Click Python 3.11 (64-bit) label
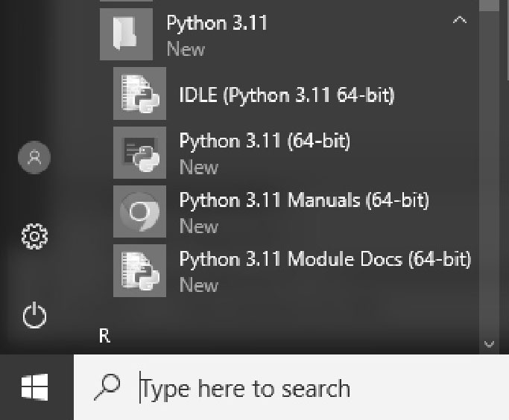The image size is (509, 420). click(265, 141)
